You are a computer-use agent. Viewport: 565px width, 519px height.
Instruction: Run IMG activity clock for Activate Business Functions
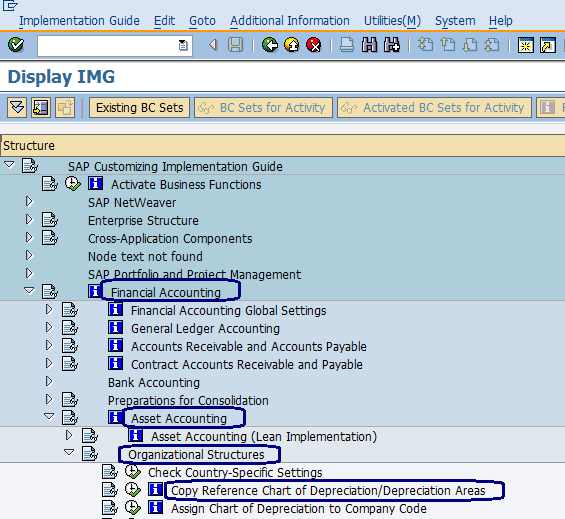(x=73, y=184)
